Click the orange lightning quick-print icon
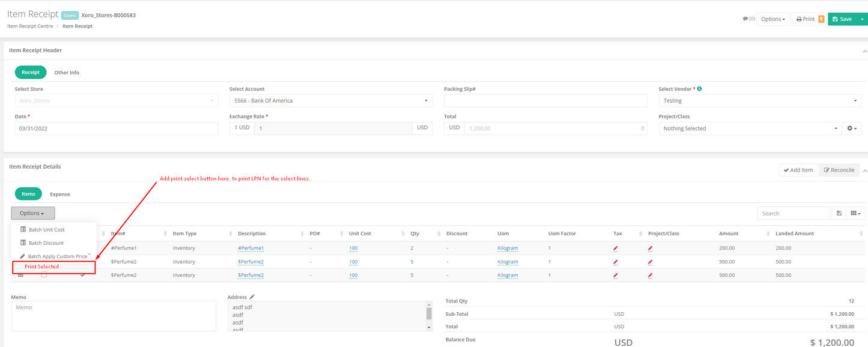 tap(821, 19)
